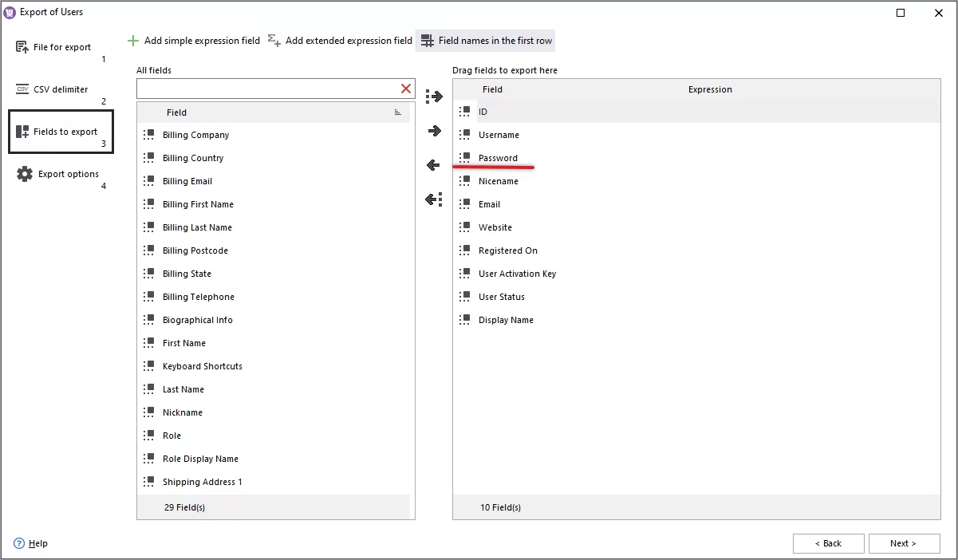Click the sort icon in Field column header

[397, 112]
